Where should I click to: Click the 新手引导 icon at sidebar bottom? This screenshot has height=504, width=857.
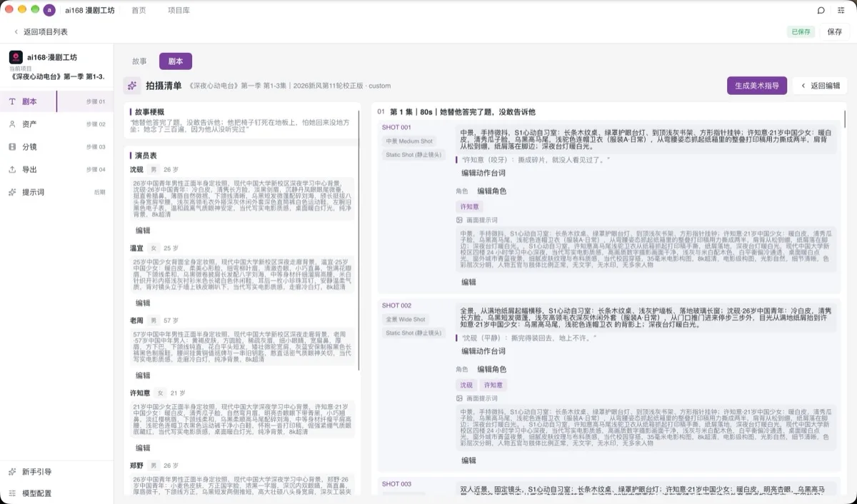[x=12, y=472]
